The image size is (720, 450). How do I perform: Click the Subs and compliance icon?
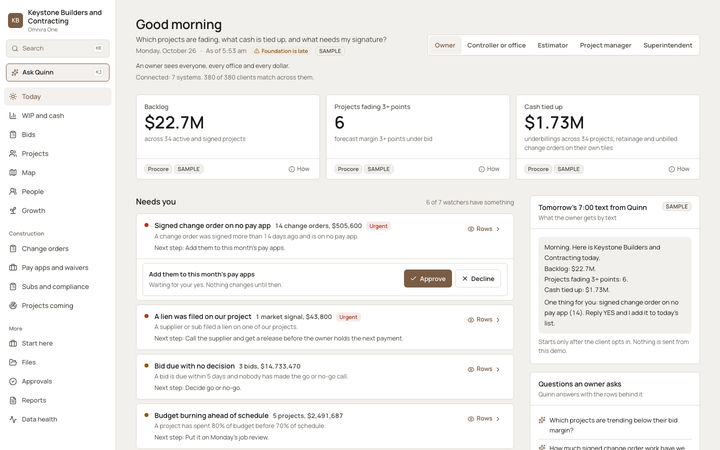(x=13, y=287)
